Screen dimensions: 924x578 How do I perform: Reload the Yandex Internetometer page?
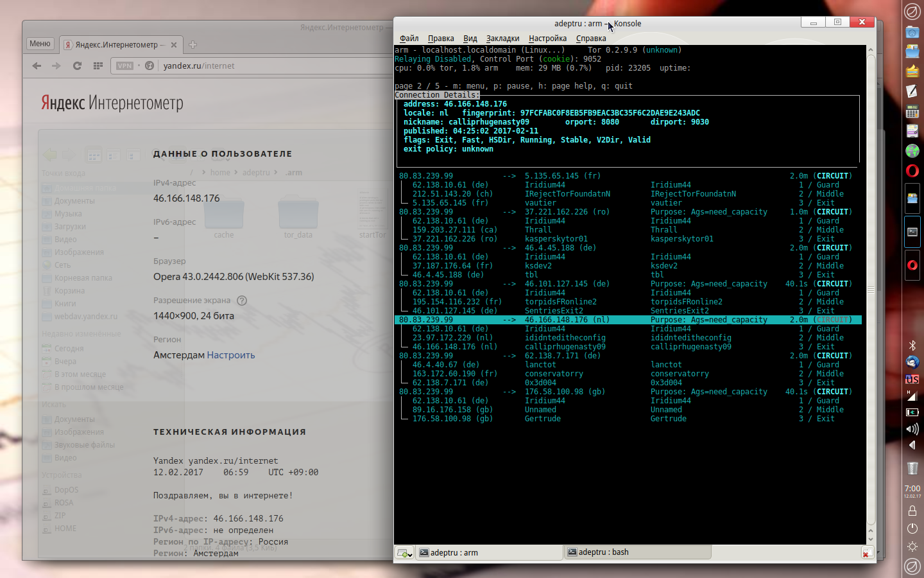[x=77, y=66]
